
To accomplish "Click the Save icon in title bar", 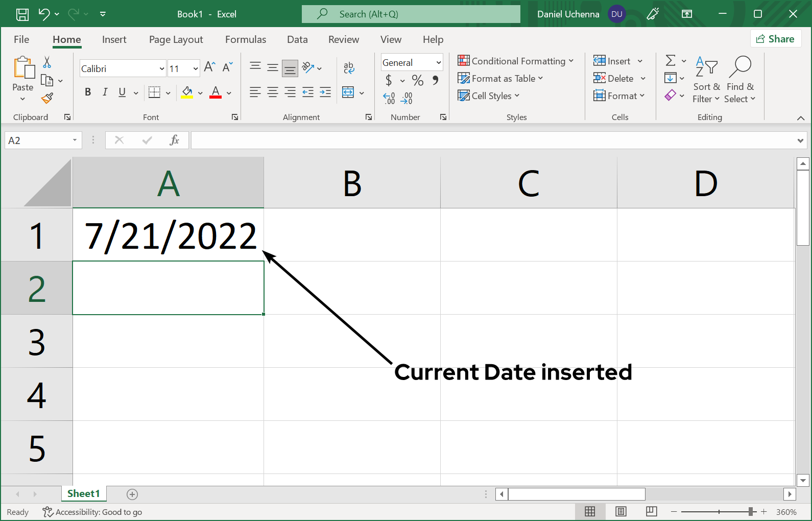I will pos(22,14).
